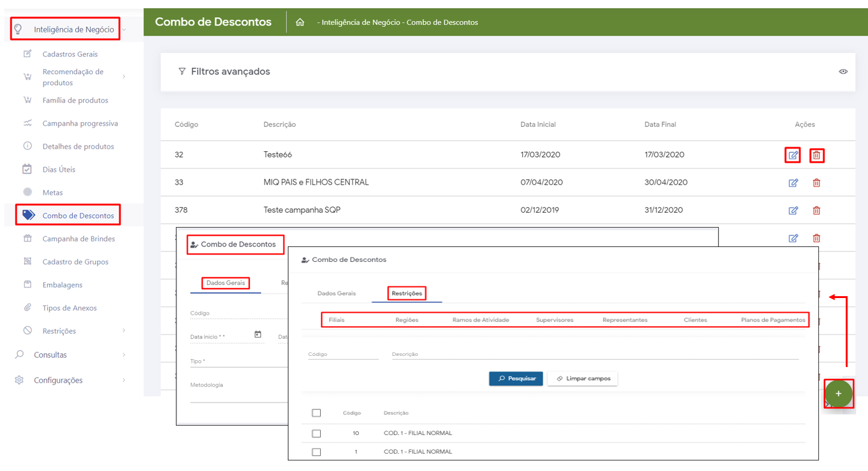Click the Limpar campos button
This screenshot has height=471, width=868.
click(x=583, y=378)
